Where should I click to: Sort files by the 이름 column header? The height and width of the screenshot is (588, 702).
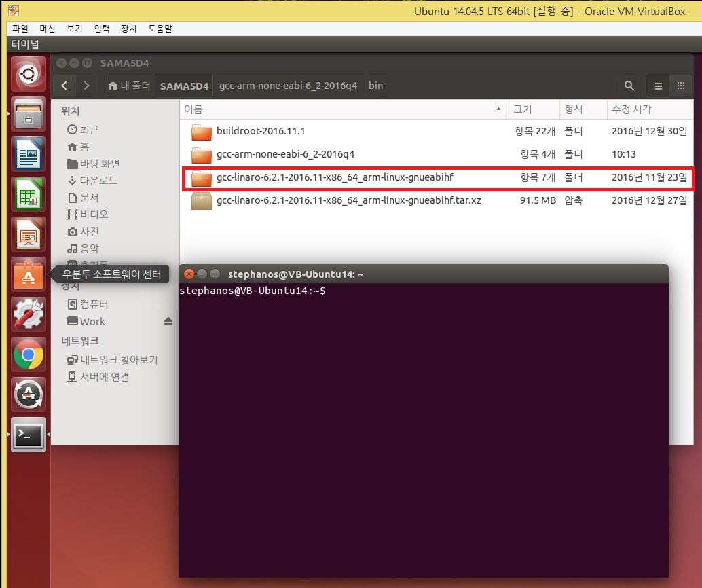[193, 109]
